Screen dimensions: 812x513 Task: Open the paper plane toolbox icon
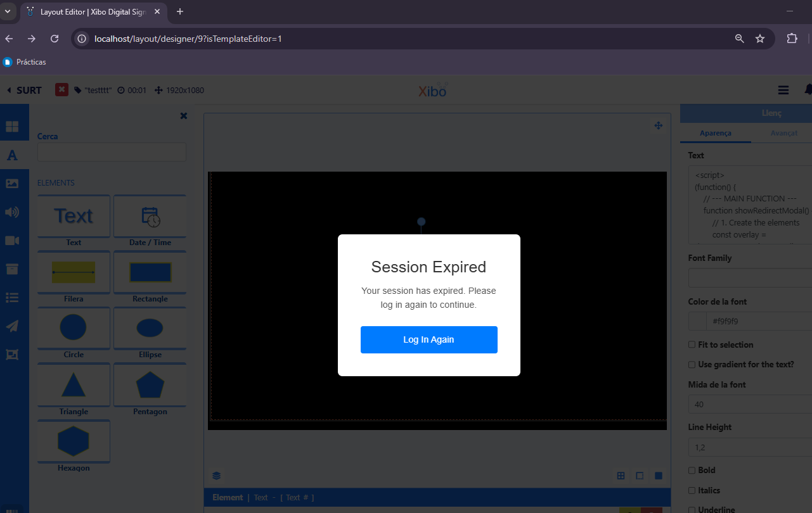coord(12,326)
